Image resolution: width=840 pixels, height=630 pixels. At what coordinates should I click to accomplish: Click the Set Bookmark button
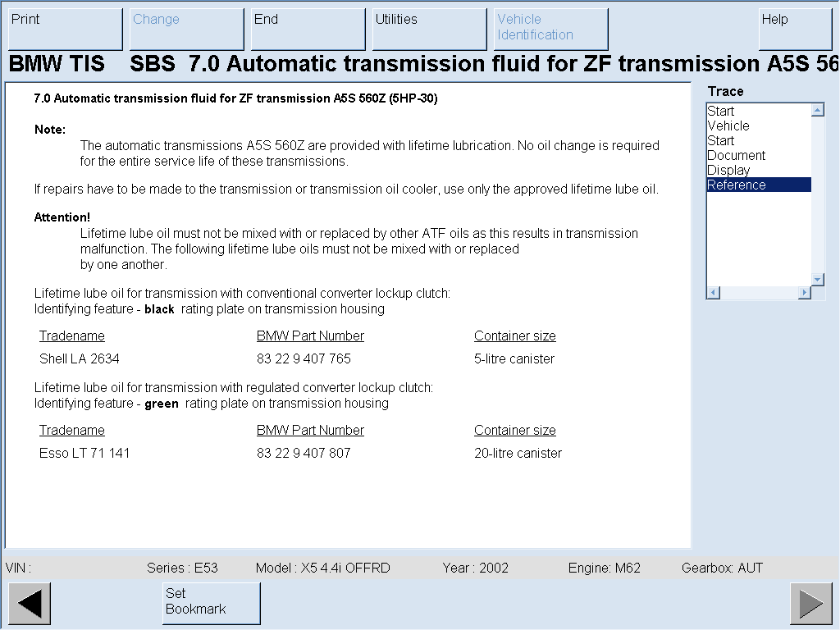[x=212, y=604]
